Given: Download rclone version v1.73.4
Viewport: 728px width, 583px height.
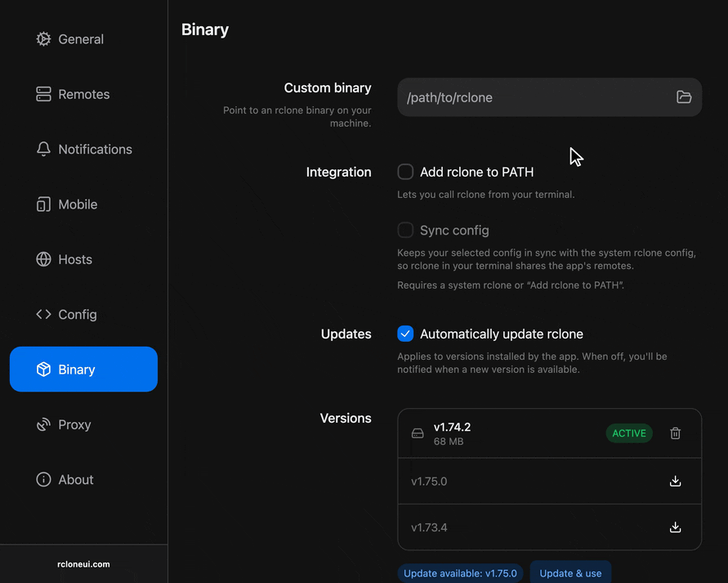Looking at the screenshot, I should pos(676,527).
